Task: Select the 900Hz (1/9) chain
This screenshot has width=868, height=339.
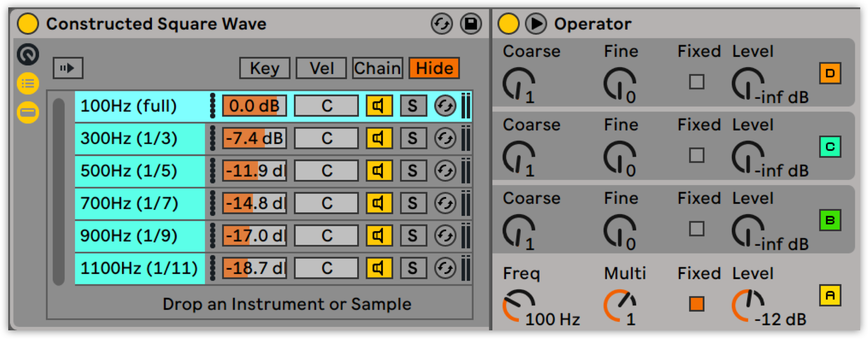Action: tap(140, 236)
